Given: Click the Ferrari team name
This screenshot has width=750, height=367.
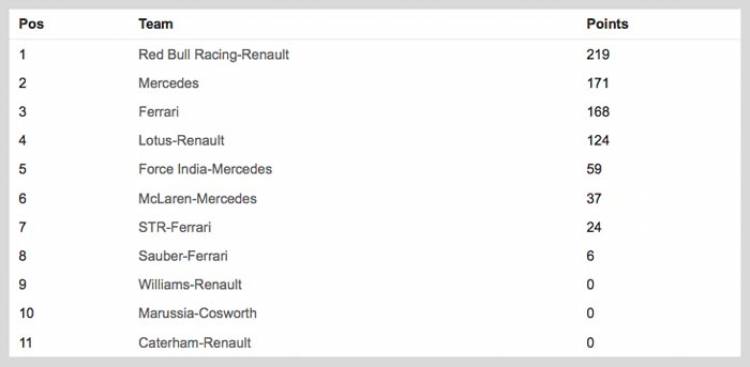Looking at the screenshot, I should [x=158, y=112].
